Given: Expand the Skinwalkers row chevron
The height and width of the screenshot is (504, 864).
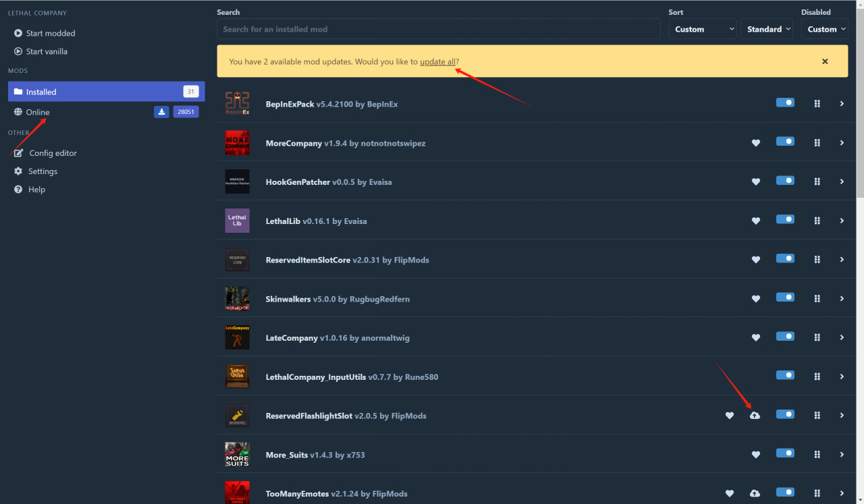Looking at the screenshot, I should coord(842,299).
